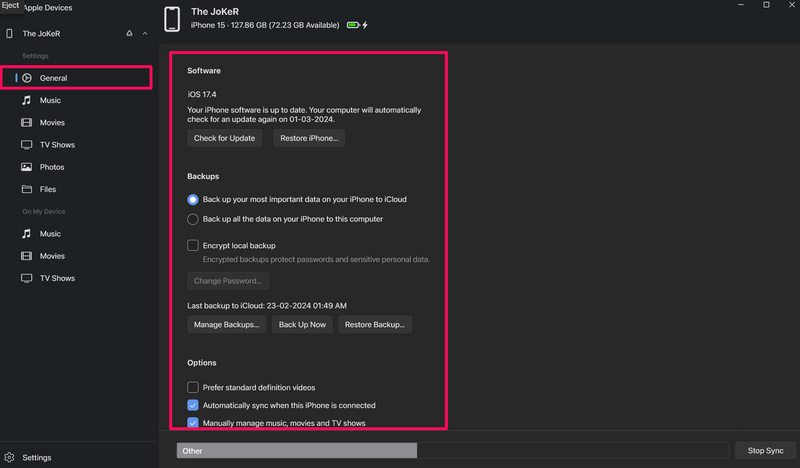The width and height of the screenshot is (800, 468).
Task: Select the General item in the sidebar
Action: point(54,78)
